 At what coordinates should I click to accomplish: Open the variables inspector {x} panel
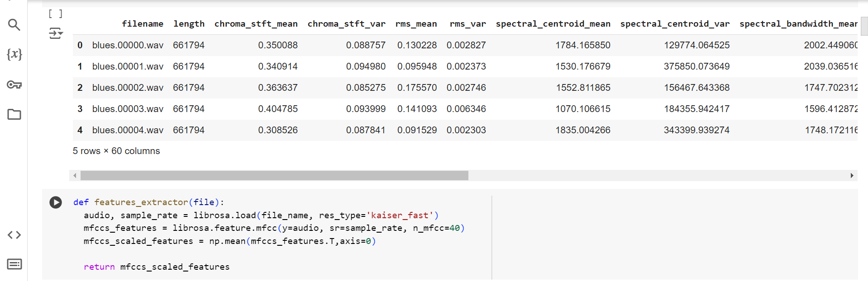click(x=14, y=54)
